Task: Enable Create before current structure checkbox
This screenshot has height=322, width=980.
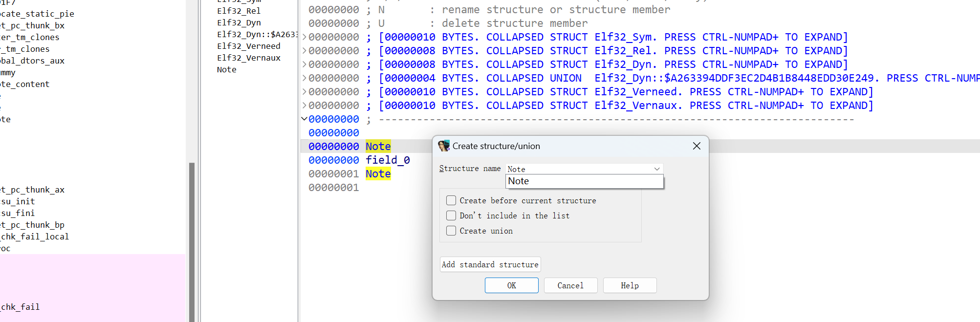Action: [451, 200]
